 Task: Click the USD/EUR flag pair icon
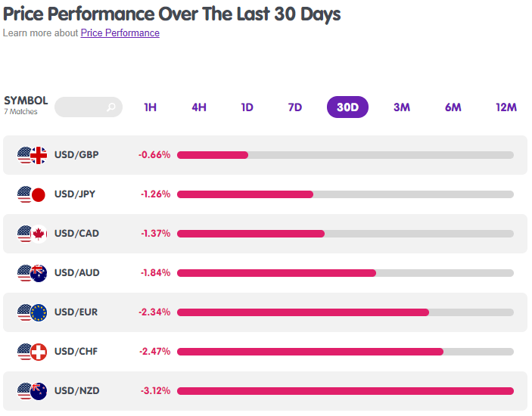(x=33, y=312)
